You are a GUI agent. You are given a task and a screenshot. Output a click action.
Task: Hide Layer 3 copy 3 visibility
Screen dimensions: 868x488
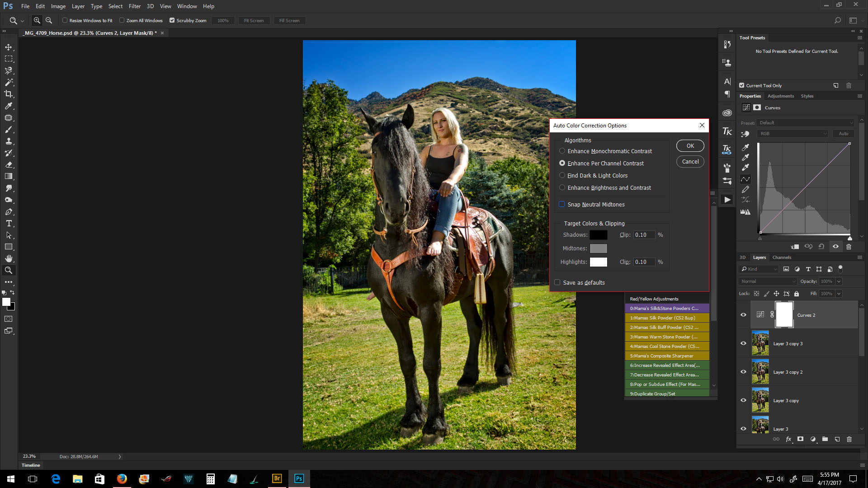(x=743, y=343)
